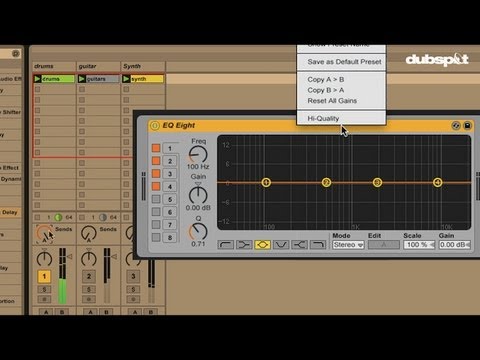Open the Stereo mode dropdown
Screen dimensions: 480x360
tap(348, 245)
